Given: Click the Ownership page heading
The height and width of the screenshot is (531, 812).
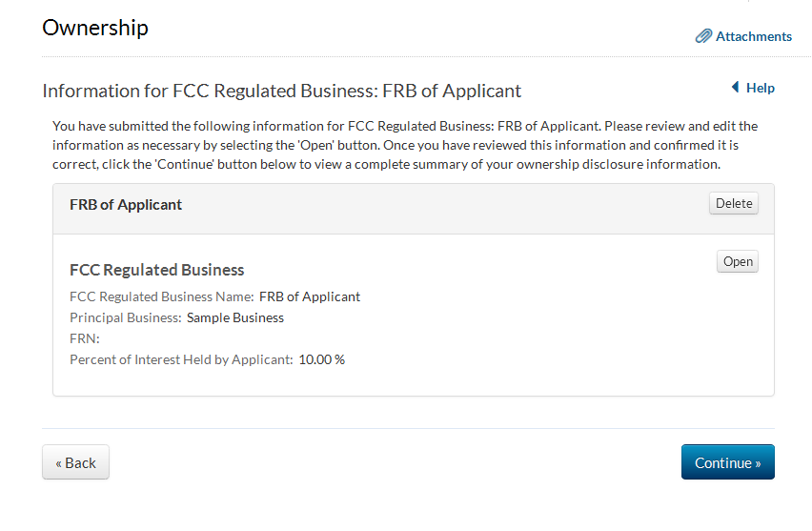Looking at the screenshot, I should point(95,28).
